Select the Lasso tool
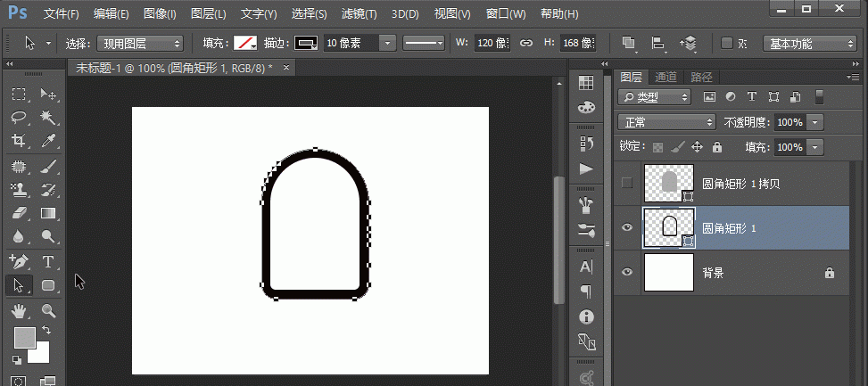The height and width of the screenshot is (386, 868). (x=19, y=119)
